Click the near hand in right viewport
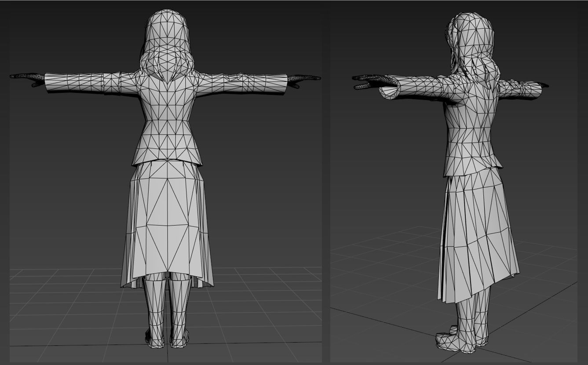The image size is (588, 365). [x=369, y=81]
